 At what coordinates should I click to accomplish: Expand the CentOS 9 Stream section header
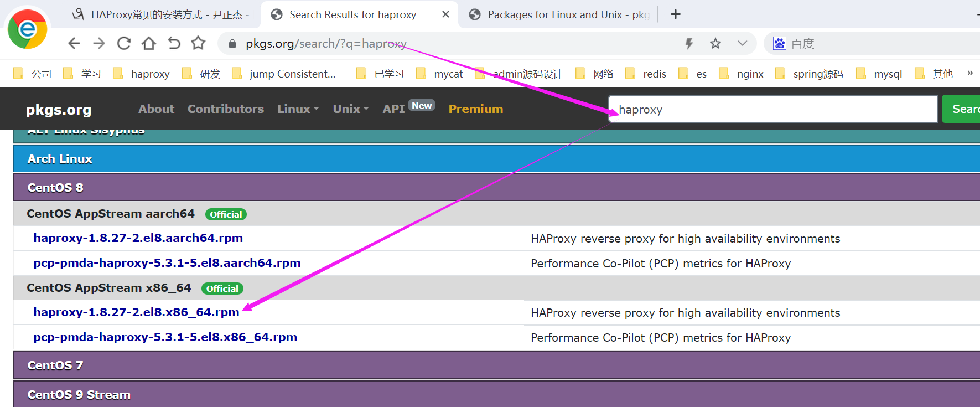click(496, 394)
